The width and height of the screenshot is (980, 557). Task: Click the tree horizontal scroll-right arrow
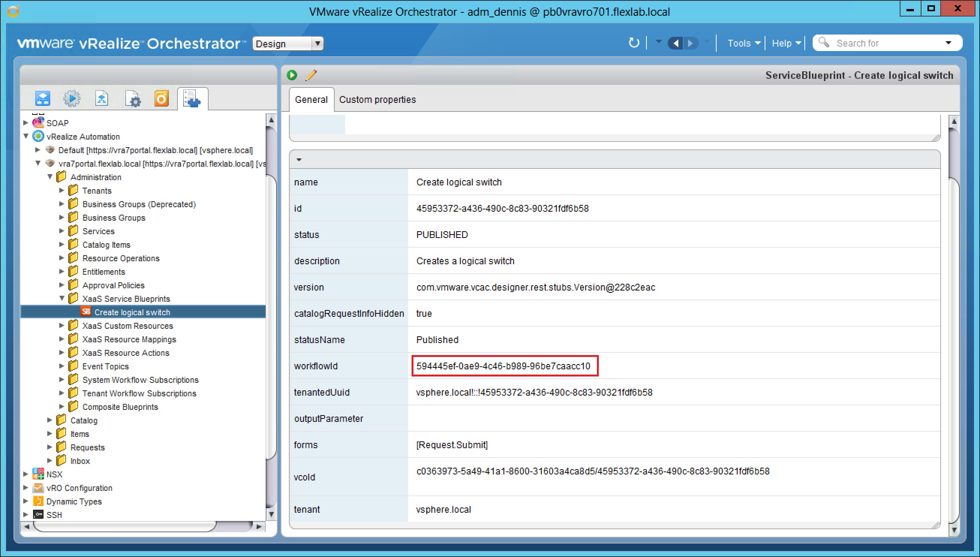click(x=259, y=527)
